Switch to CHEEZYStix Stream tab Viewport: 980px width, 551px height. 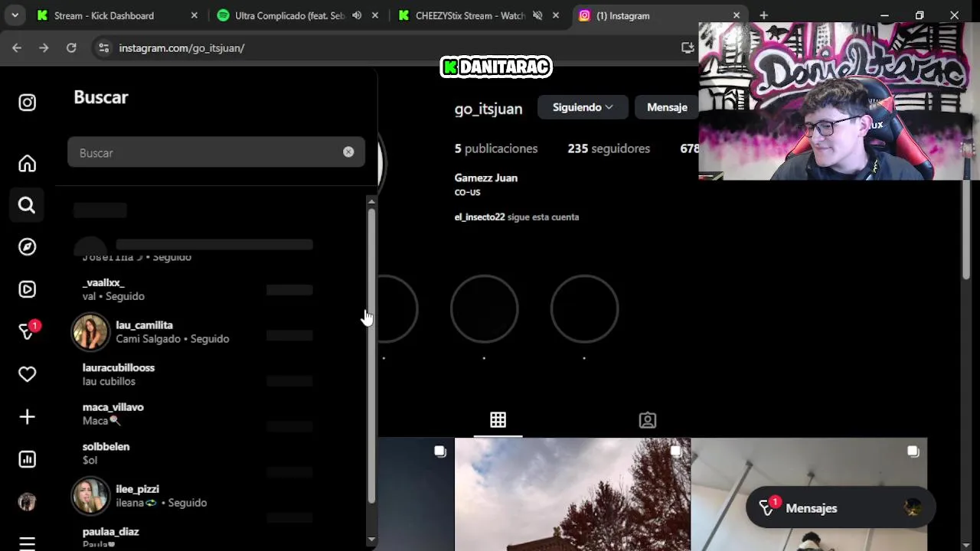pos(469,15)
